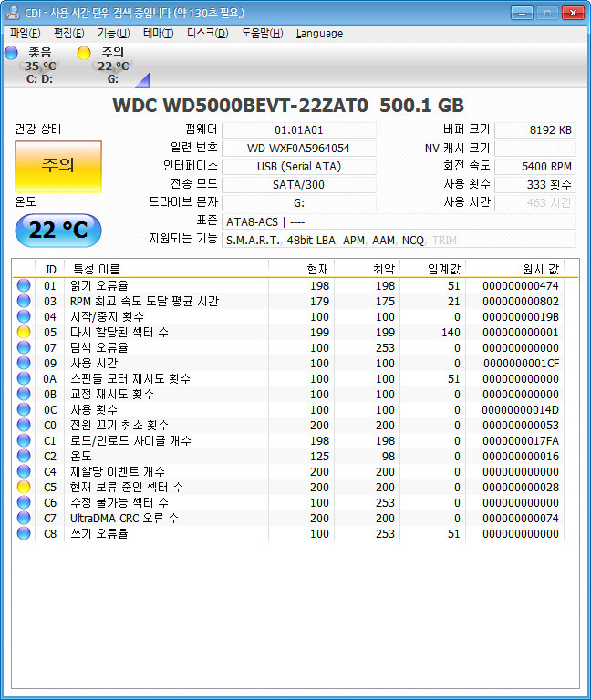The height and width of the screenshot is (700, 591).
Task: Select the 로드/언로드 사이클 개수 attribute
Action: point(130,440)
